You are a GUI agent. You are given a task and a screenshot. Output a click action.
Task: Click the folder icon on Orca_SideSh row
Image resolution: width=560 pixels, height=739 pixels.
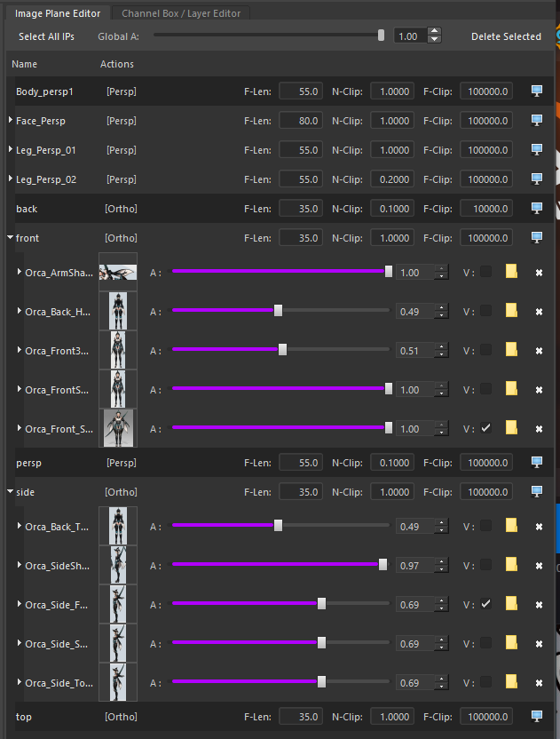pyautogui.click(x=511, y=565)
